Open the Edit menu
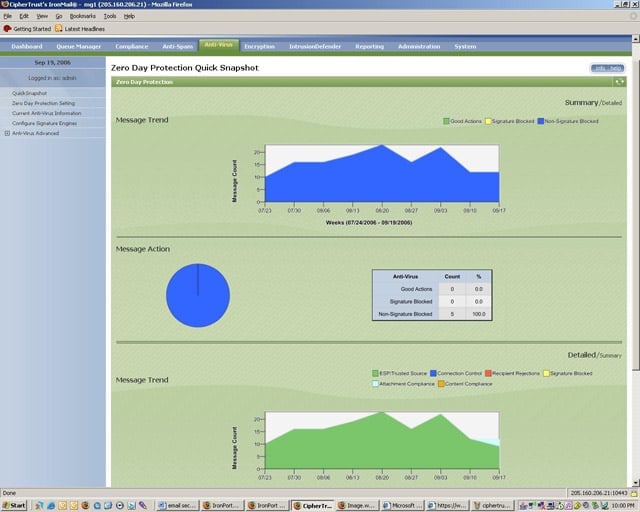 [24, 16]
